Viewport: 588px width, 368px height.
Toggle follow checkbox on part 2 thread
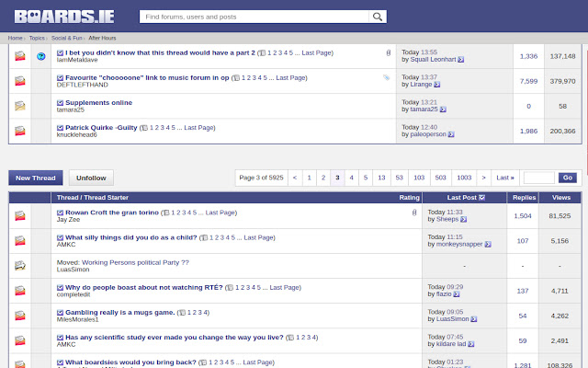click(x=60, y=53)
